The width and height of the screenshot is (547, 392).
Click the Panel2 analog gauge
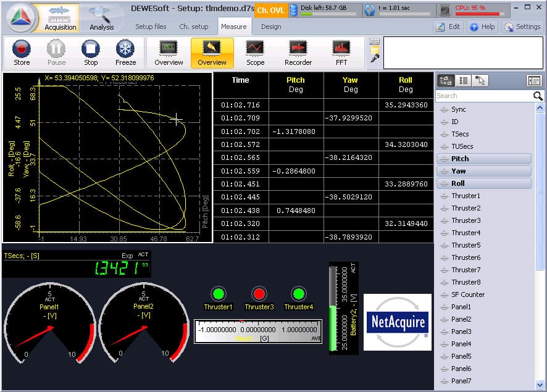[144, 323]
